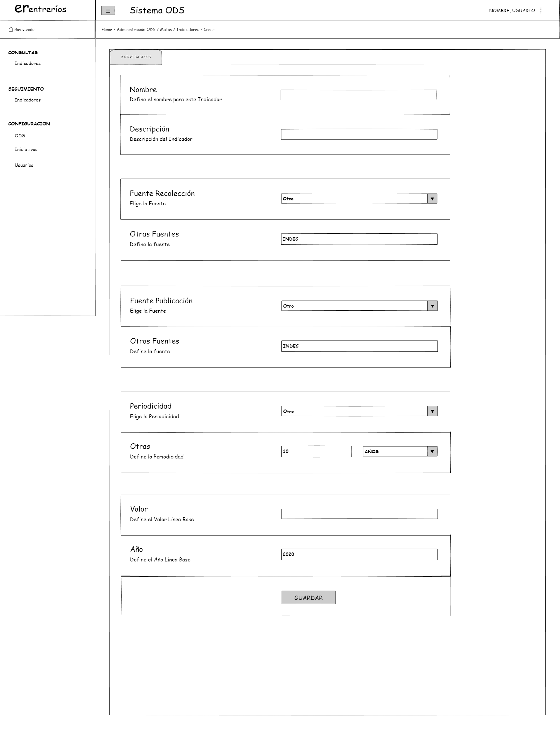The image size is (560, 735).
Task: Focus the Nombre input field
Action: 358,95
